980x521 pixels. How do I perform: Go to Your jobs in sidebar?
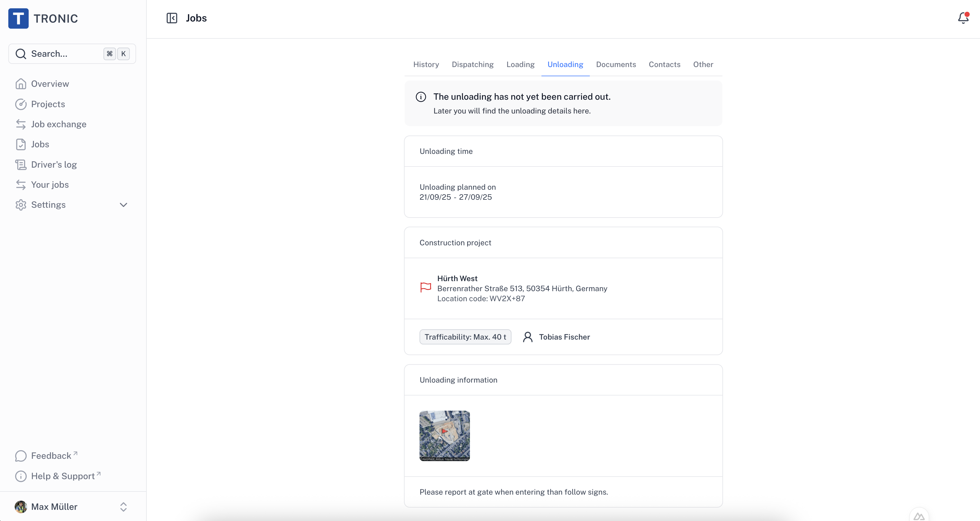50,185
